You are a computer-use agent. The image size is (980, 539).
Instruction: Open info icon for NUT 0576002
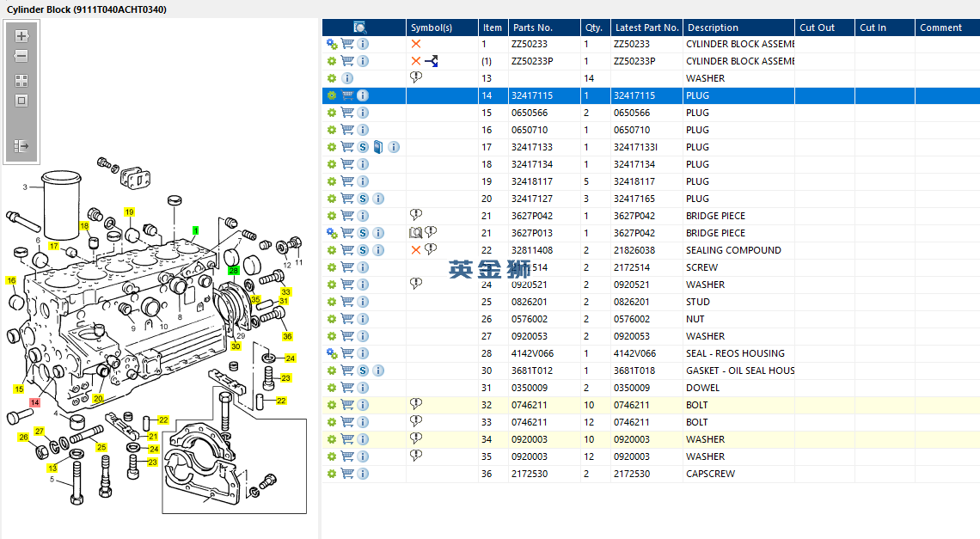[363, 319]
